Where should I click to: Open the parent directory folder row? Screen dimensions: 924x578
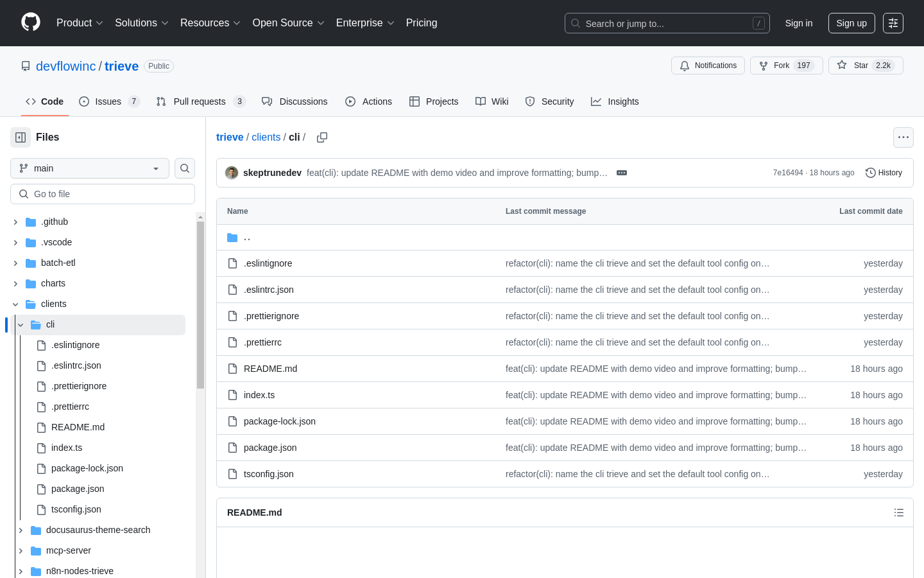(565, 238)
